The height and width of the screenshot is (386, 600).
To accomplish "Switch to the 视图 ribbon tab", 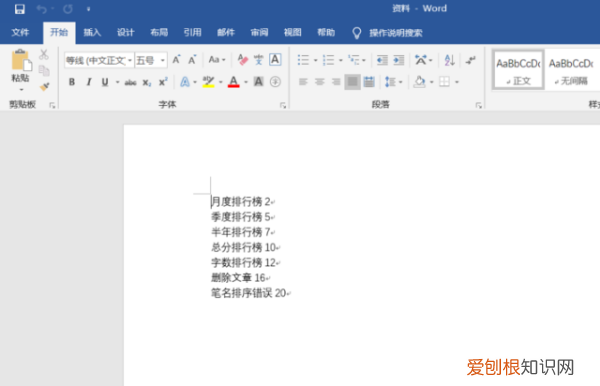I will click(292, 33).
